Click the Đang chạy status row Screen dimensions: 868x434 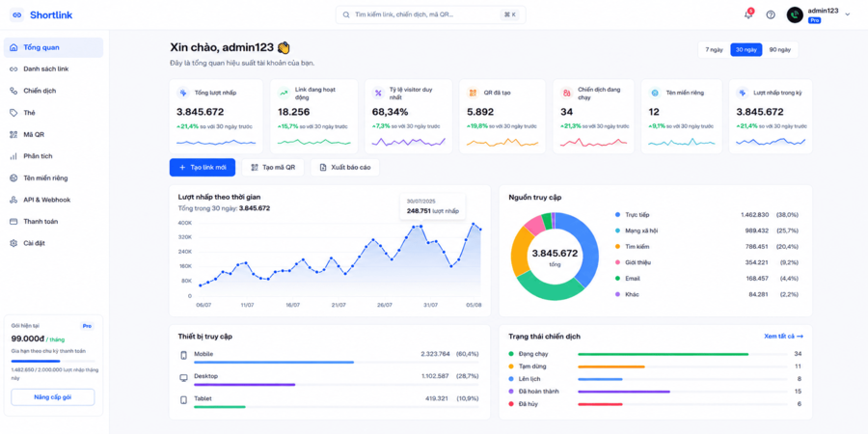(x=655, y=354)
